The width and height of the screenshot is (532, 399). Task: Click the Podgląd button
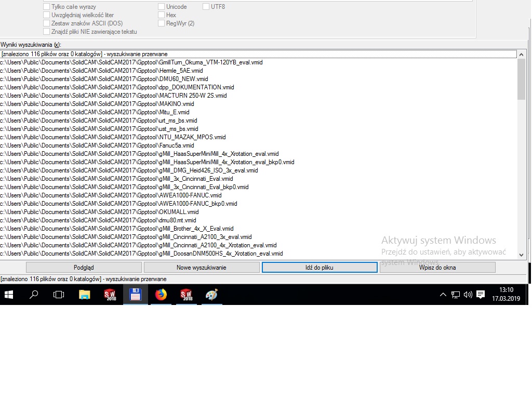click(x=84, y=268)
